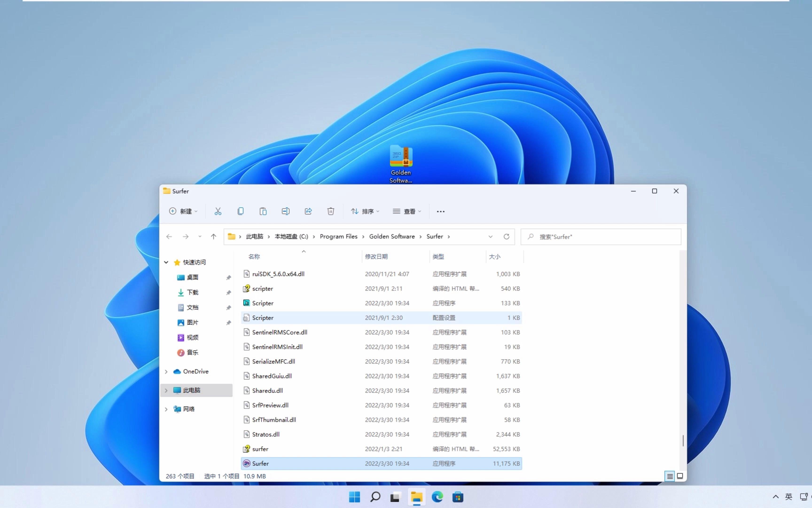Open the 新建 (New) dropdown
This screenshot has height=508, width=812.
183,211
